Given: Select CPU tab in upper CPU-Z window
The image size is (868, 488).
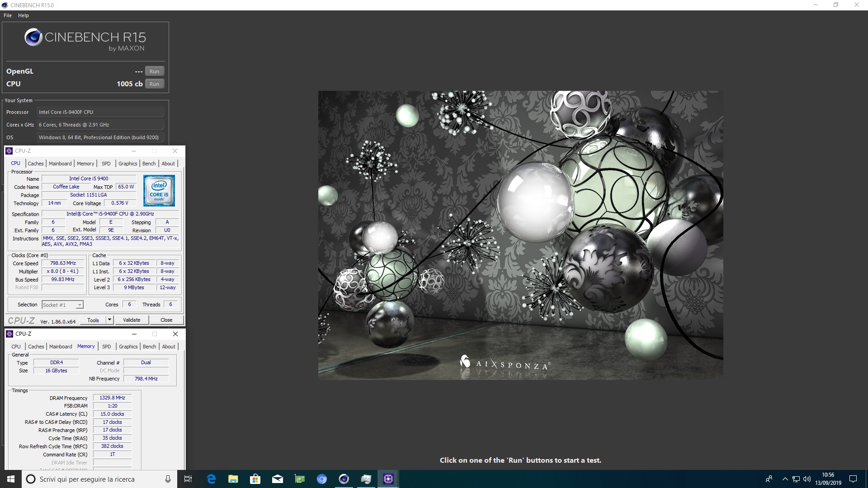Looking at the screenshot, I should pyautogui.click(x=16, y=163).
